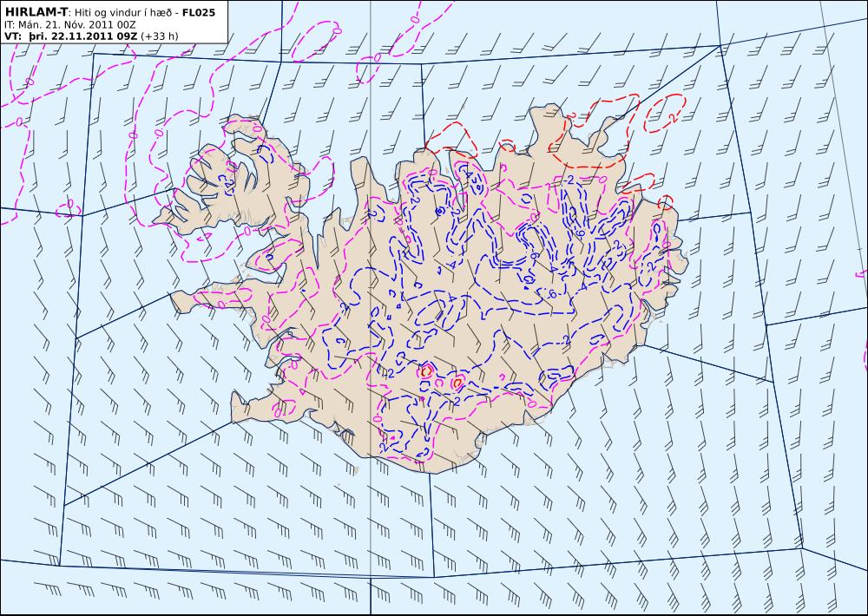Click the HIRLAM-T title text
The image size is (868, 616).
point(36,12)
